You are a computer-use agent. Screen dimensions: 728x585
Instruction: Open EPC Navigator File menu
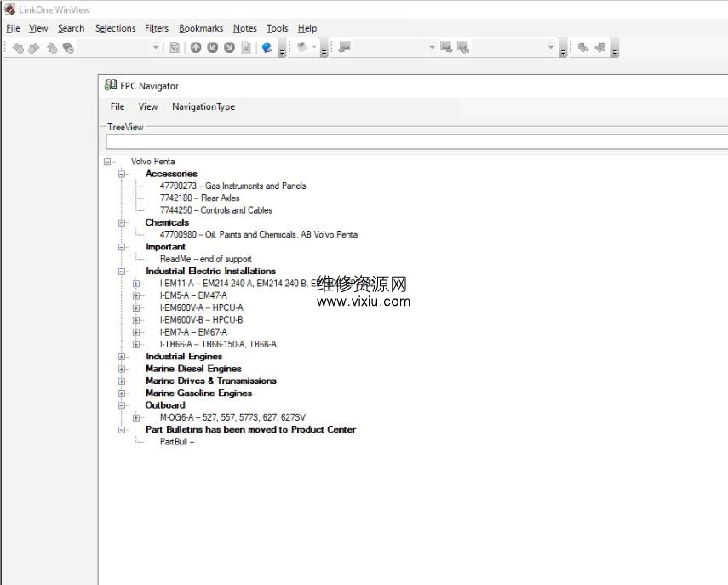click(118, 106)
